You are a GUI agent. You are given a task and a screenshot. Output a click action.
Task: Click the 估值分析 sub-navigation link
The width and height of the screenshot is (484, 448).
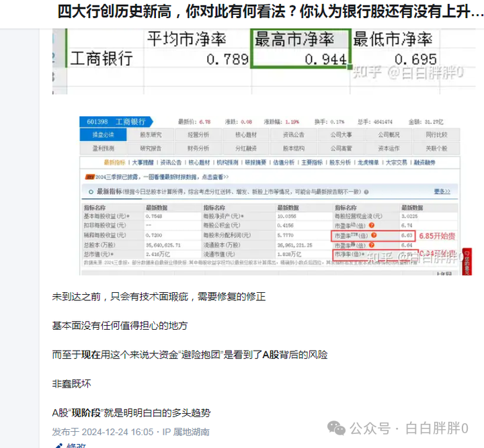284,163
